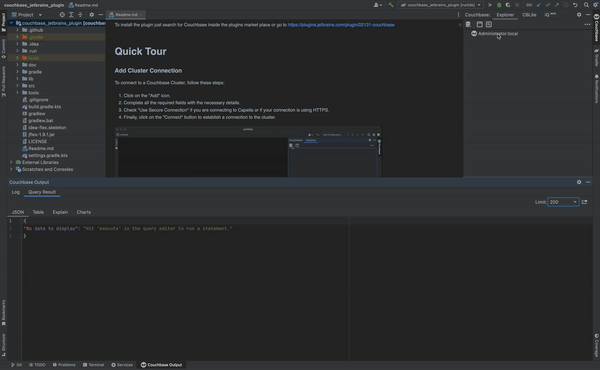Hide the Couchbase tool window with minus
Viewport: 600px width, 370px height.
pyautogui.click(x=588, y=15)
